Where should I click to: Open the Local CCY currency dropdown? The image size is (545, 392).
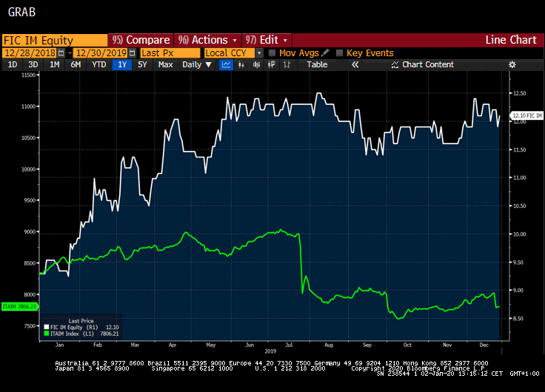pos(259,53)
